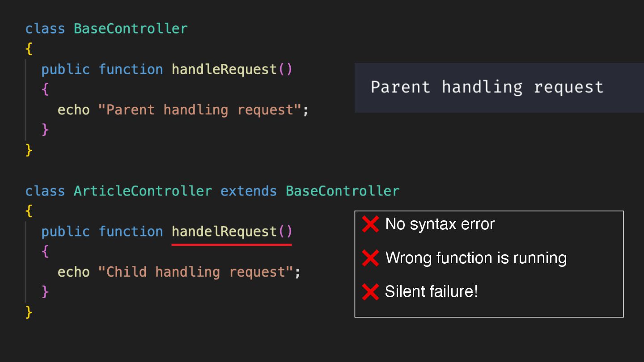Screen dimensions: 644x362
Task: Click the Parent handling request output text
Action: [487, 87]
